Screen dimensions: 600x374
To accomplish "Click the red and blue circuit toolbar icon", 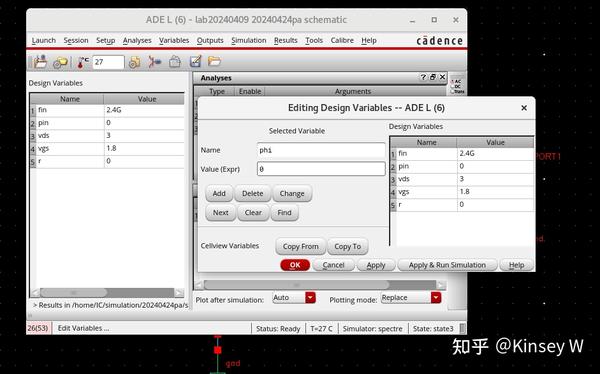I will [155, 62].
